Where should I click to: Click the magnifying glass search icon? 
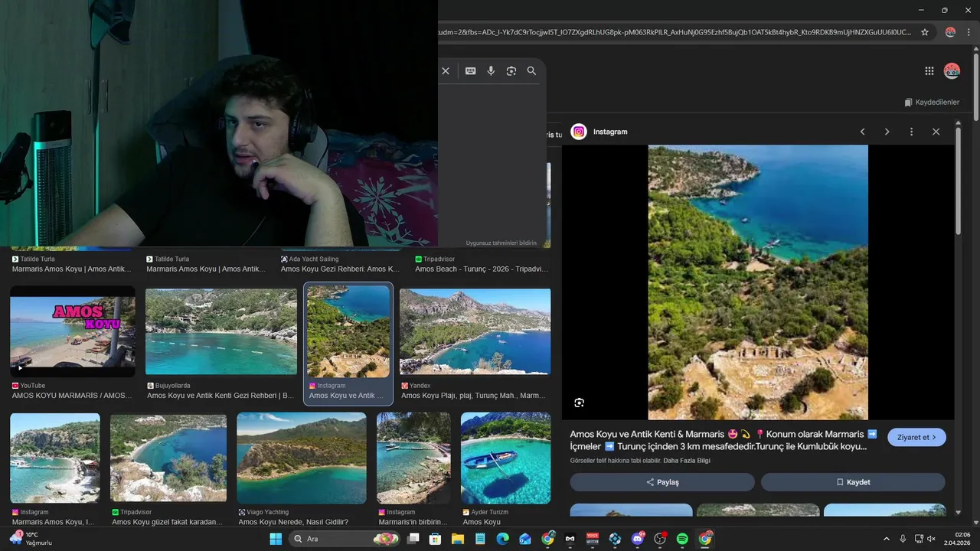click(x=531, y=70)
